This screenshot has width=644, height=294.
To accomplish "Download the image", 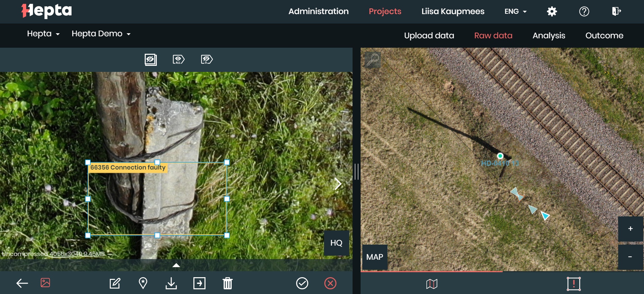I will coord(171,283).
